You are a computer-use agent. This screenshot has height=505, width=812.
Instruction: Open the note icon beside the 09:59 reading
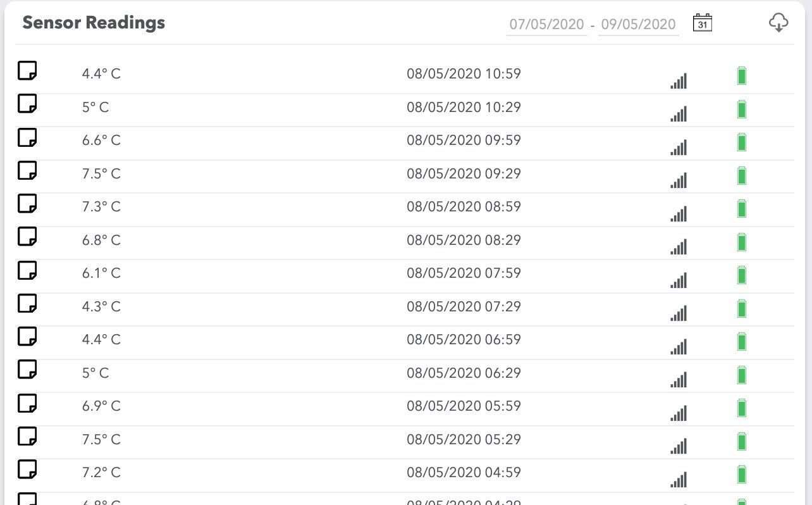[x=27, y=137]
